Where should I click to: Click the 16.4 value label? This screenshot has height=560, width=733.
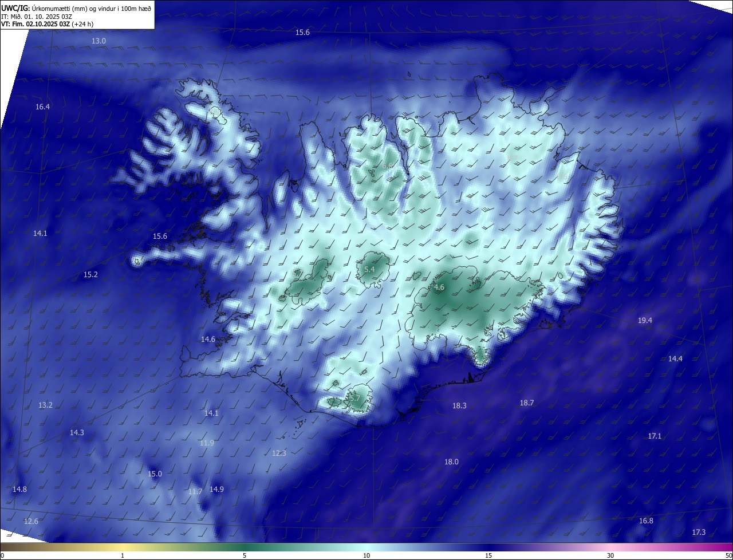click(42, 107)
